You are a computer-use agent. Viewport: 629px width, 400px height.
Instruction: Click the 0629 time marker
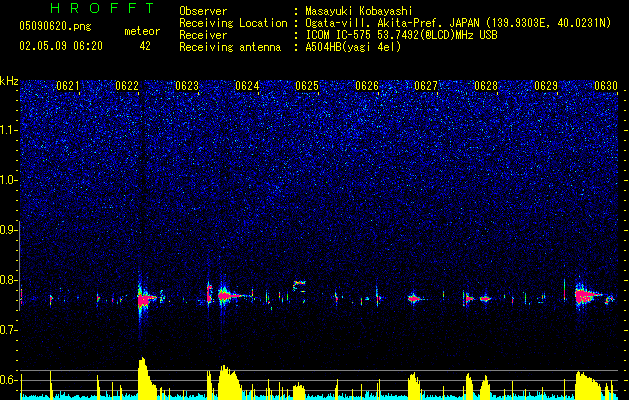tap(546, 86)
